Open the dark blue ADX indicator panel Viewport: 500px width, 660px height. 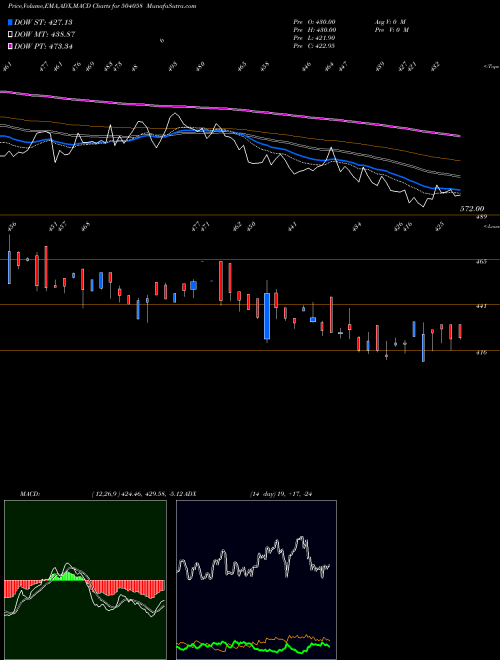coord(256,580)
